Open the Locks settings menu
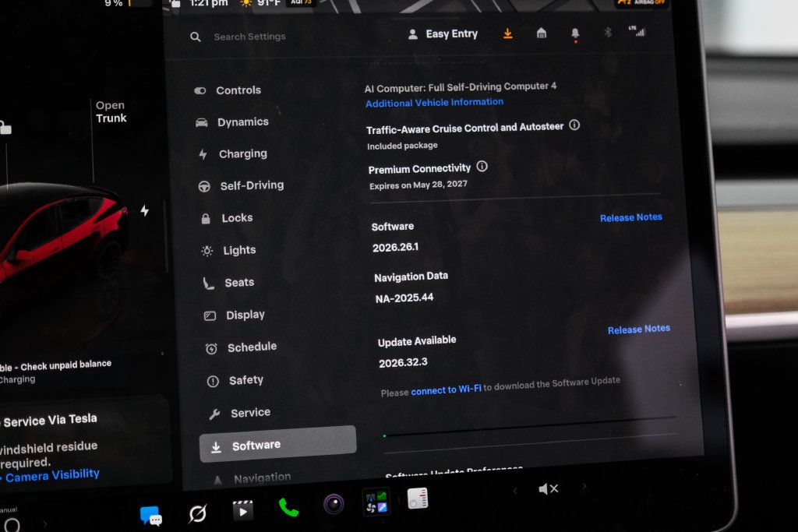798x532 pixels. (x=227, y=218)
